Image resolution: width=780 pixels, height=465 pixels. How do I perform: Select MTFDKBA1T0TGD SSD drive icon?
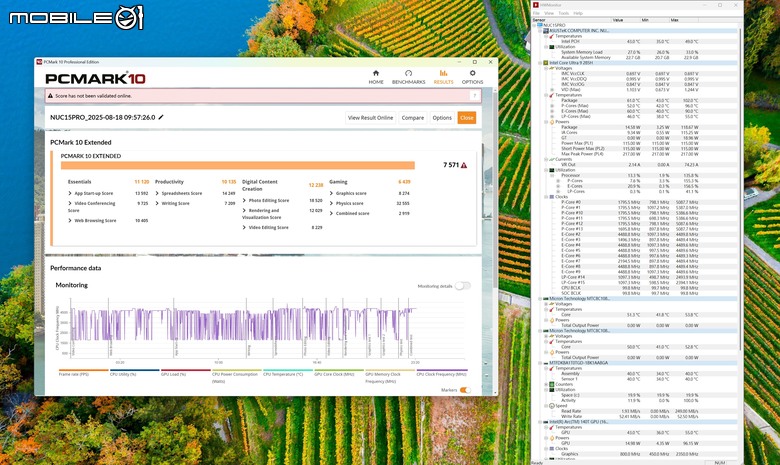point(546,363)
